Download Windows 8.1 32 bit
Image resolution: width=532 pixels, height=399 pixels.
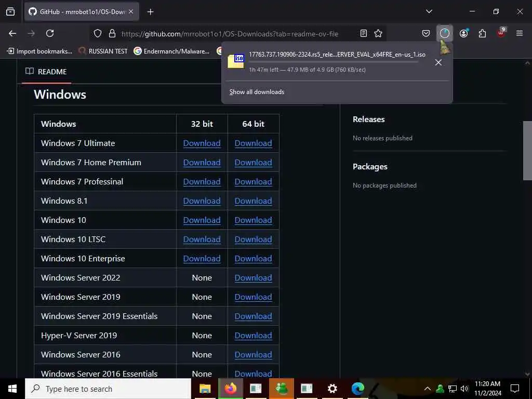(202, 201)
